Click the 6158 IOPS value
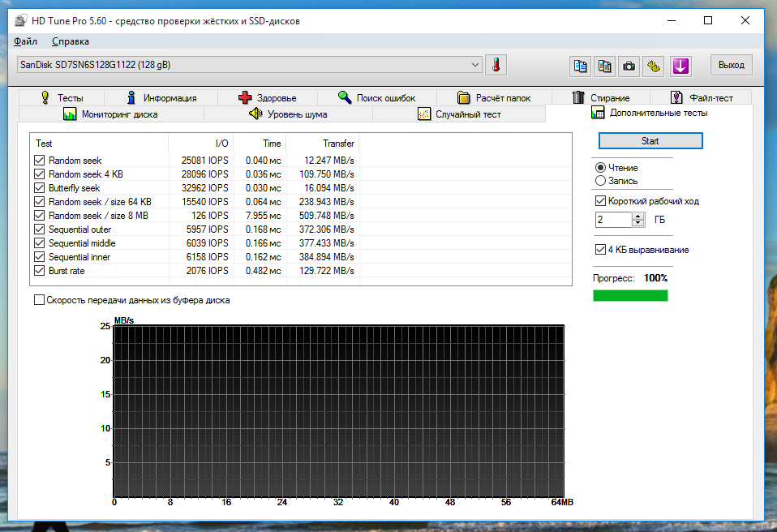The width and height of the screenshot is (777, 532). click(x=207, y=257)
